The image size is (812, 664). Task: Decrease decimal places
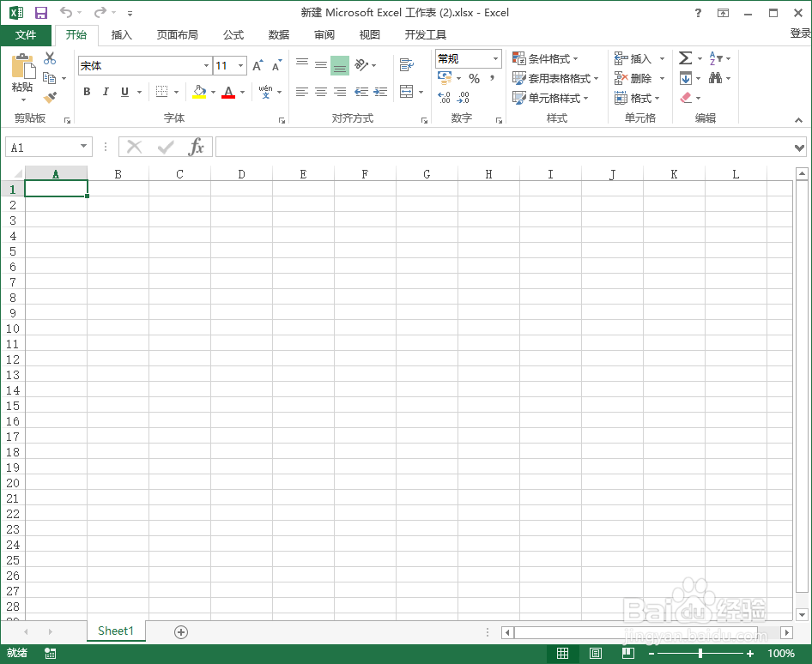pyautogui.click(x=464, y=97)
